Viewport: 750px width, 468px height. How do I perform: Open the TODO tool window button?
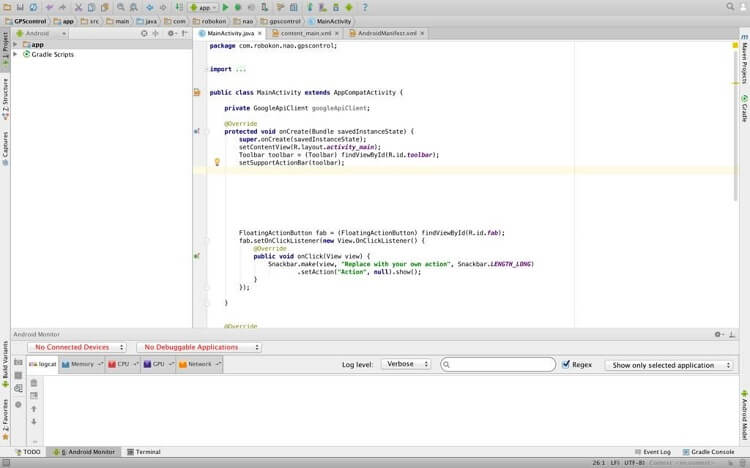pos(28,452)
